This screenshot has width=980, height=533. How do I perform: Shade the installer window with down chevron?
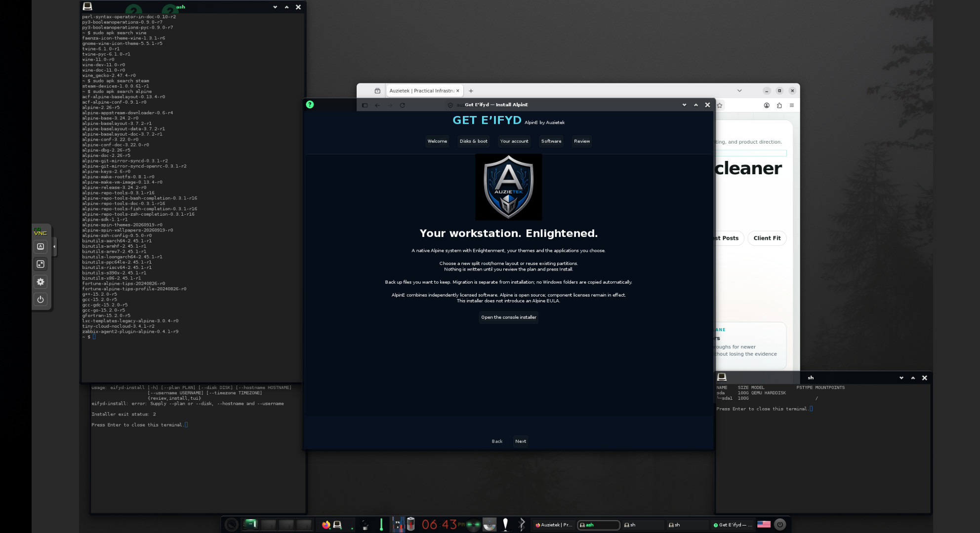tap(684, 105)
